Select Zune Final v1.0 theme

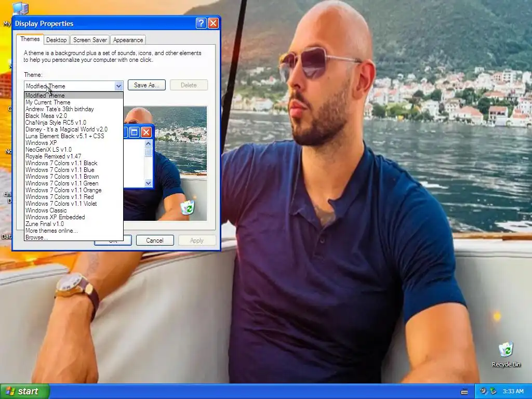pyautogui.click(x=74, y=224)
